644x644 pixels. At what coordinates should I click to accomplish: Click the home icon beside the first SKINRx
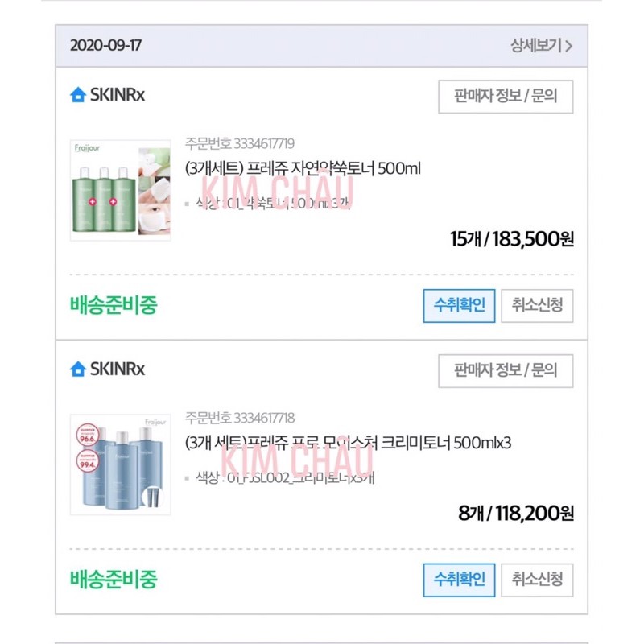click(78, 96)
